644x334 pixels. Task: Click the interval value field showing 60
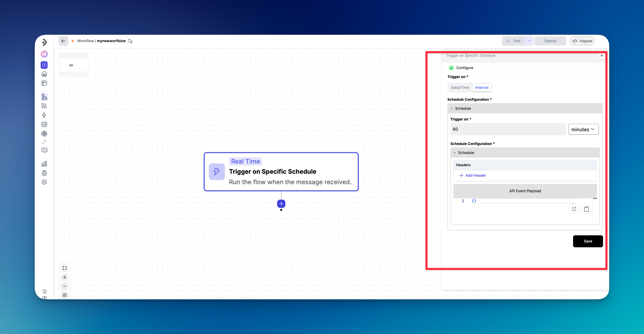pos(508,129)
